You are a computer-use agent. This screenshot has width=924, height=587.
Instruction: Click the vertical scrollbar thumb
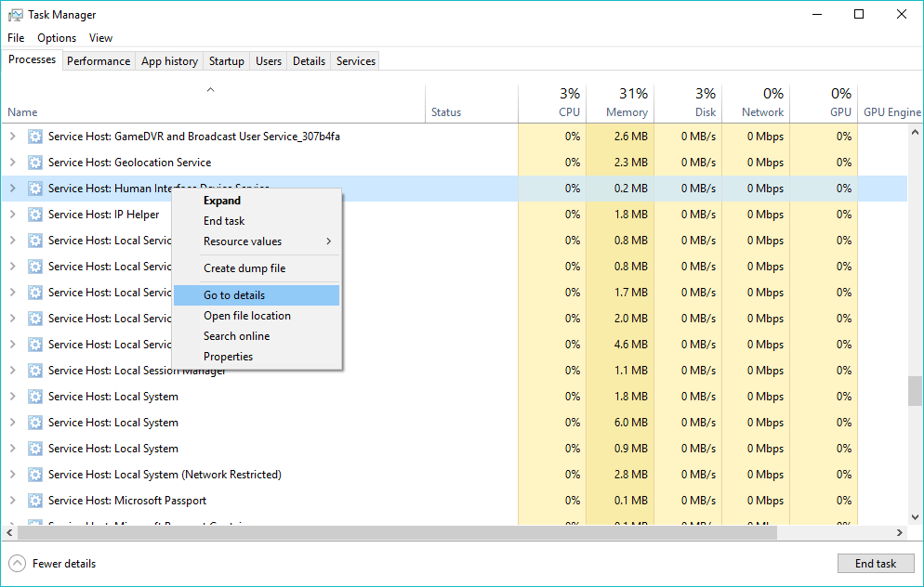915,390
